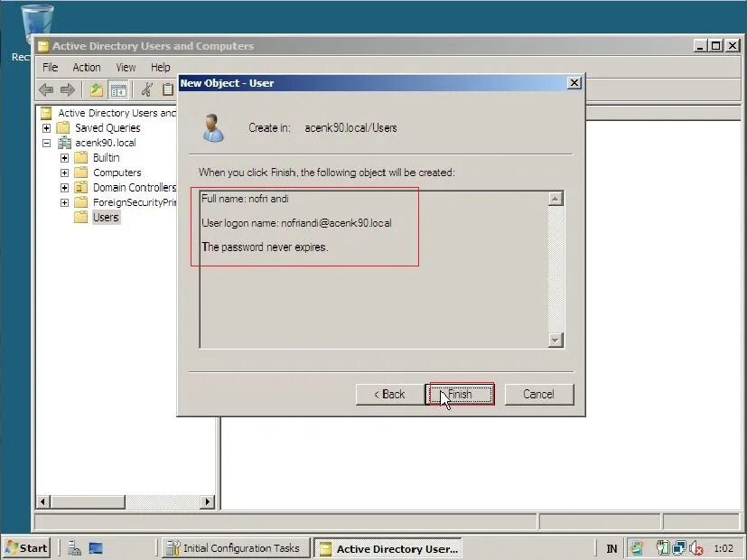Click the Windows update tray icon
This screenshot has width=747, height=560.
point(638,548)
